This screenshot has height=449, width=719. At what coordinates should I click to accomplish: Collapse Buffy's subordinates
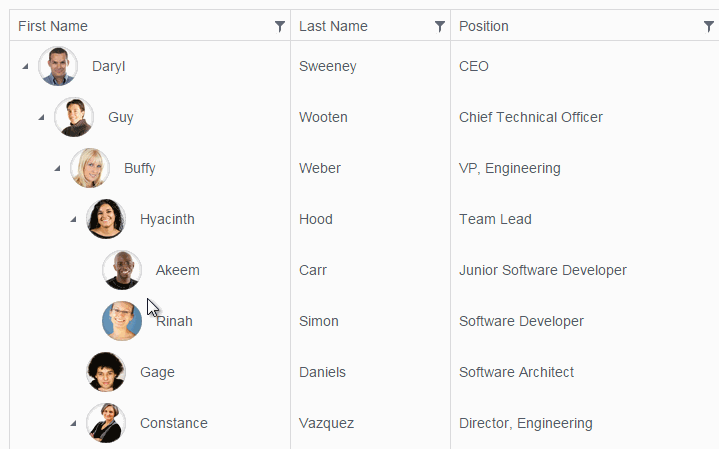pyautogui.click(x=57, y=168)
